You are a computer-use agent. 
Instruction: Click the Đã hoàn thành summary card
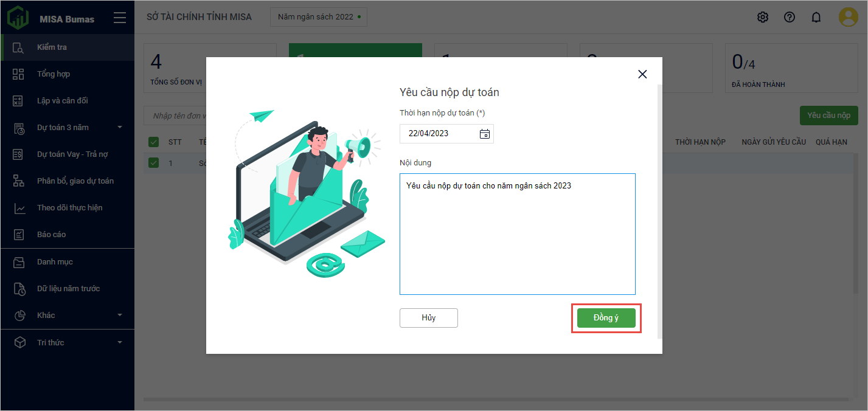tap(791, 67)
